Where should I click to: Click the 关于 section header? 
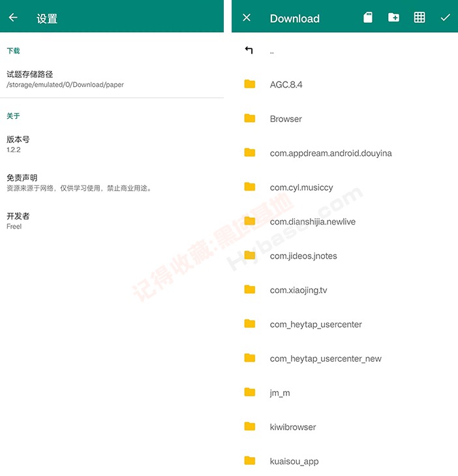(13, 116)
